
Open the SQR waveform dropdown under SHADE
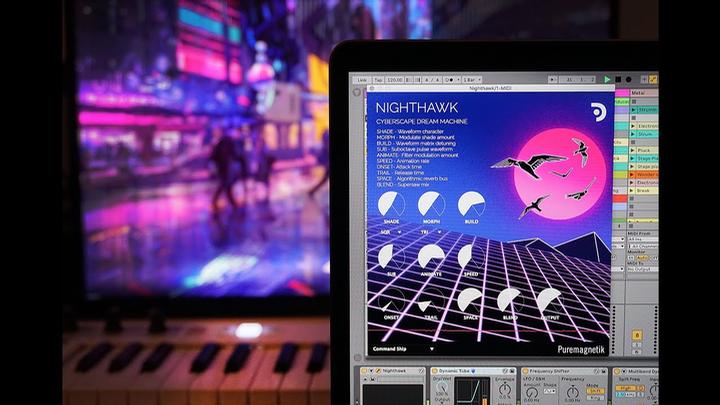(391, 232)
